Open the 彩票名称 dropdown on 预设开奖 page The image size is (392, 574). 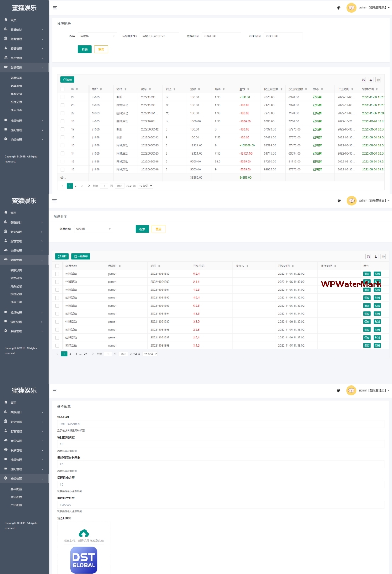click(x=93, y=229)
